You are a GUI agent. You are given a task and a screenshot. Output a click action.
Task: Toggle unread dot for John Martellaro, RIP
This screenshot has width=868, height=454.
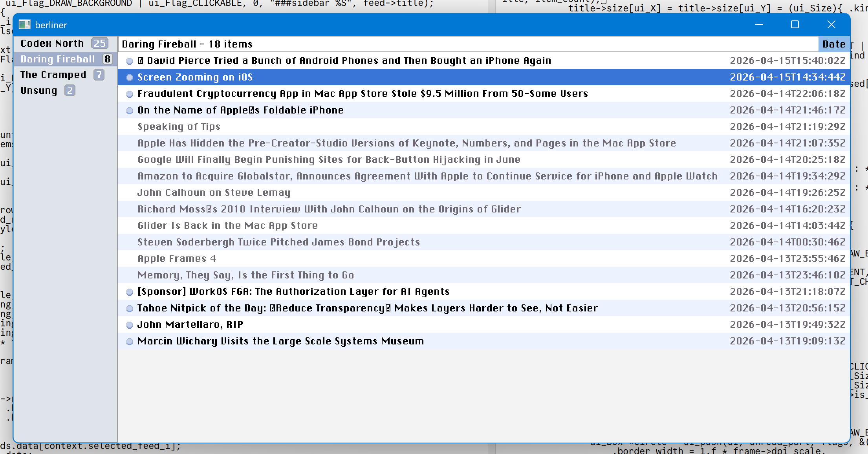click(130, 325)
